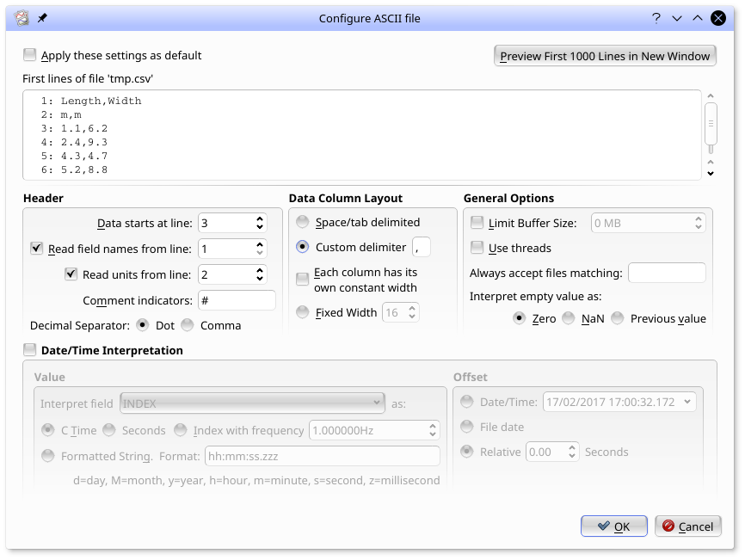Click the Comment indicators field
Screen dimensions: 745x560
click(x=237, y=300)
